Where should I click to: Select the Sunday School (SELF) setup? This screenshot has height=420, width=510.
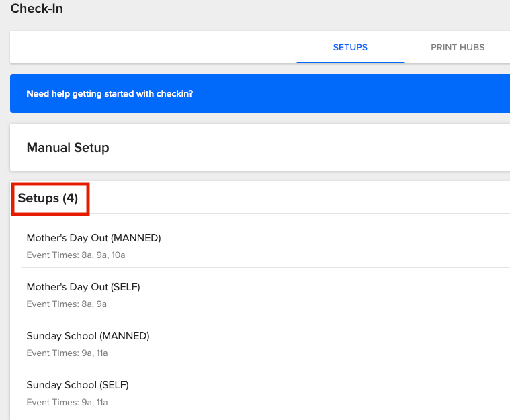click(77, 385)
